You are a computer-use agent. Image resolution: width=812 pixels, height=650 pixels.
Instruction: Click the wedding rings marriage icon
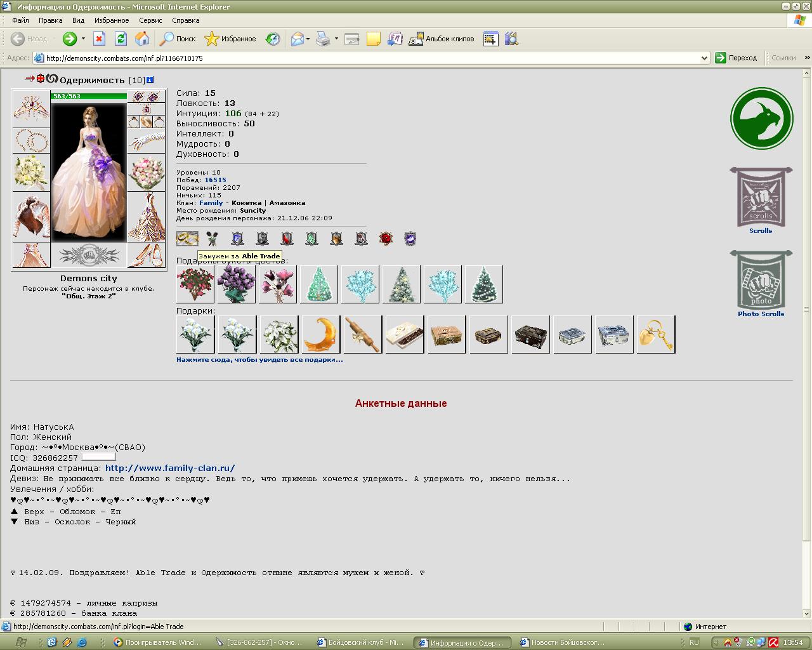(187, 239)
